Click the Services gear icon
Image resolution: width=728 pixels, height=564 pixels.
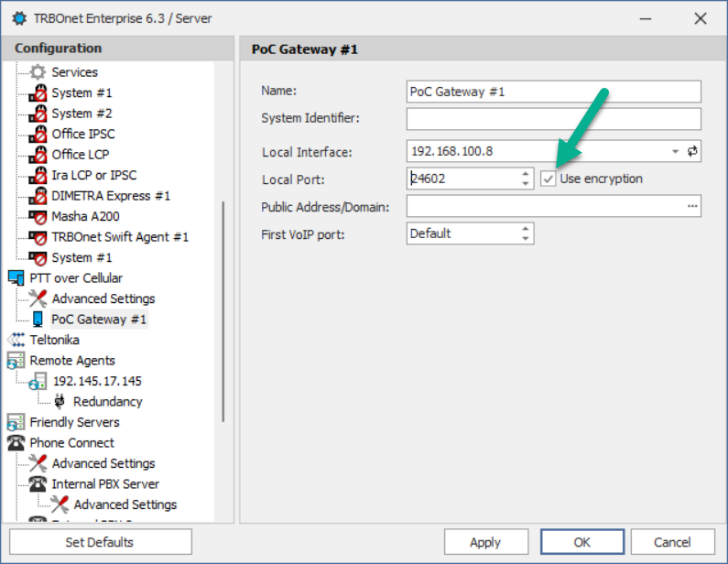(x=38, y=72)
